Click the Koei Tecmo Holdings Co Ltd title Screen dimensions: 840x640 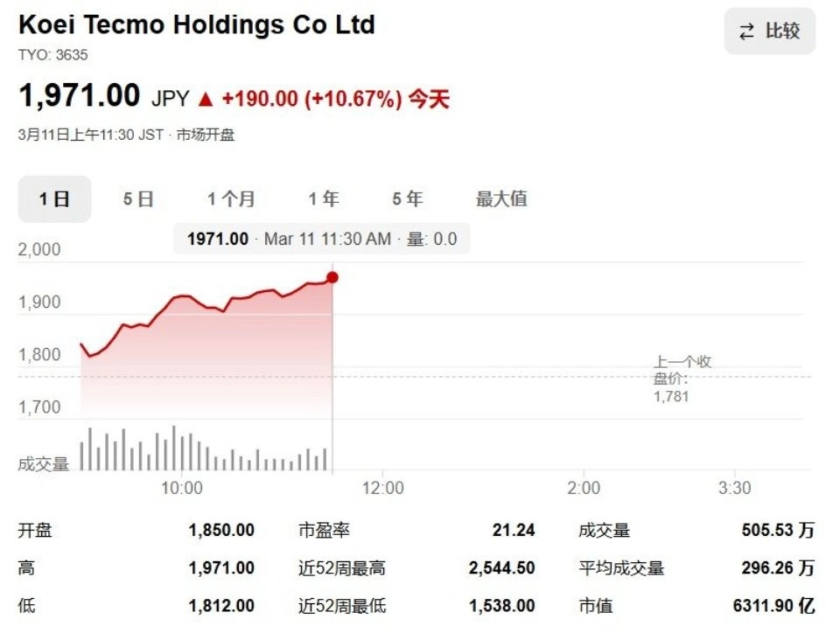(x=196, y=24)
